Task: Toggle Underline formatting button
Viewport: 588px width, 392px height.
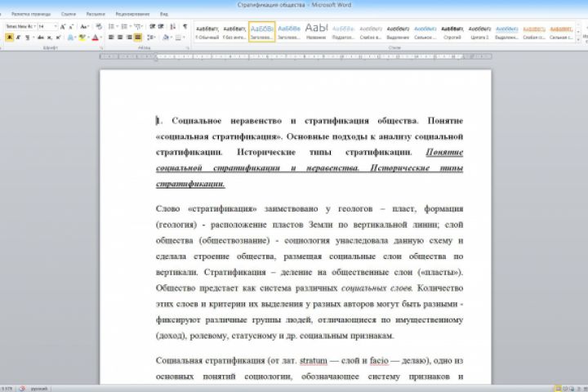Action: coord(27,38)
